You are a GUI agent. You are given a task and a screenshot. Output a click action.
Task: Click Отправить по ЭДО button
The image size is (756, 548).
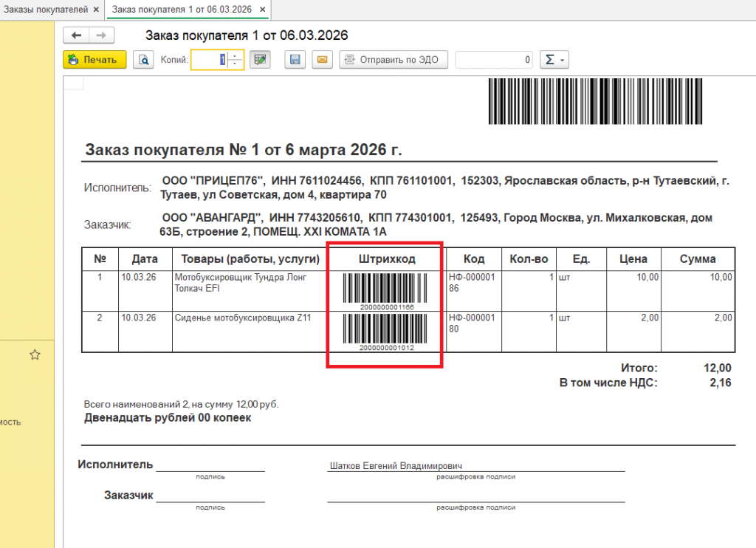394,60
